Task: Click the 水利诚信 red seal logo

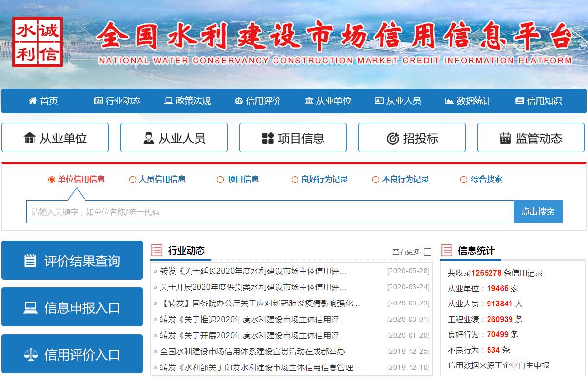Action: (x=38, y=42)
